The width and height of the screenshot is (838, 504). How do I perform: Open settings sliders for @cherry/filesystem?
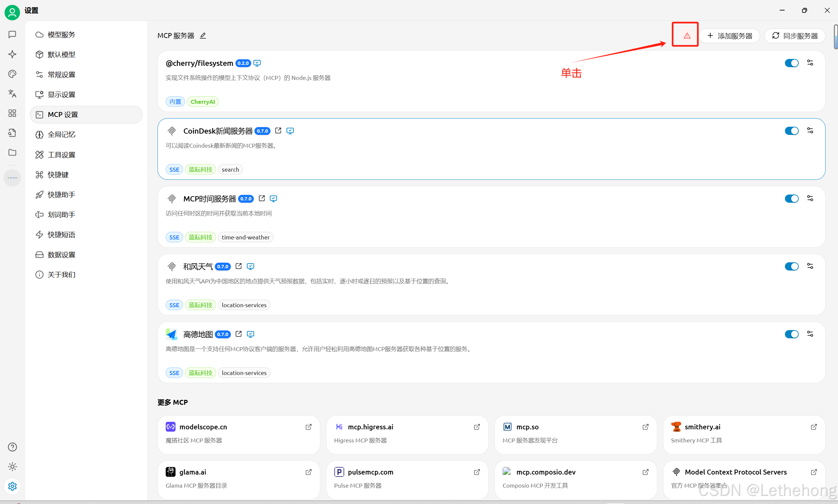[810, 63]
